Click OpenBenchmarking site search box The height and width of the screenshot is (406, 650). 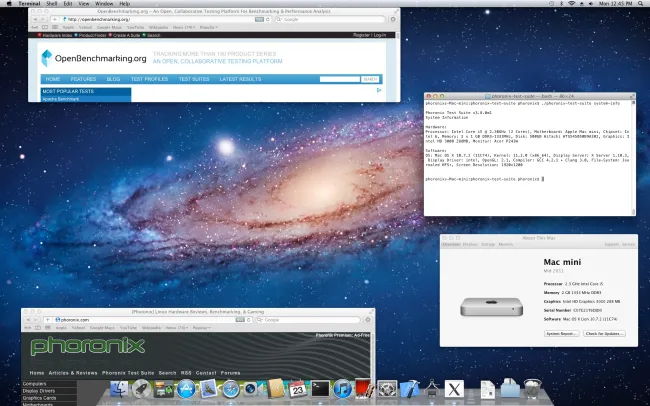(x=340, y=79)
